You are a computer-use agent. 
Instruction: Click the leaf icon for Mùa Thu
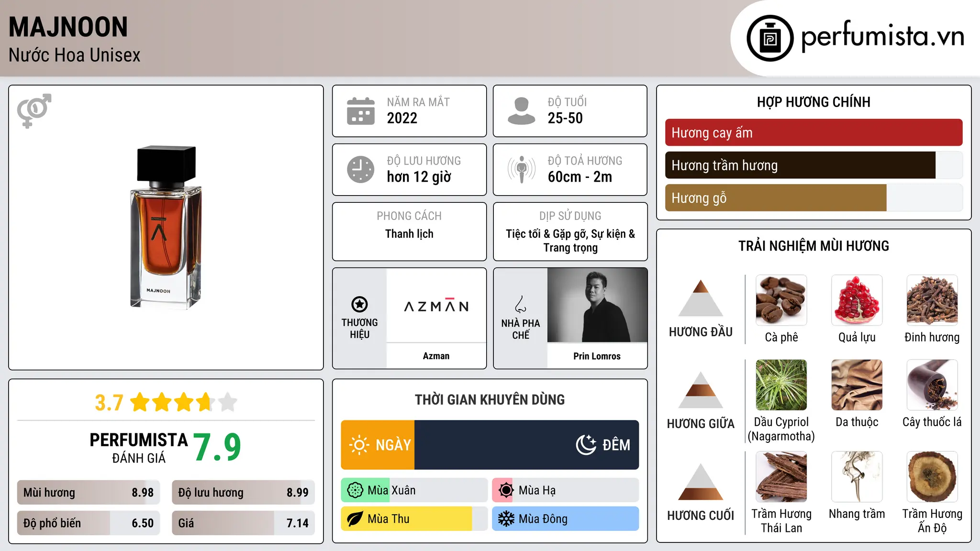tap(355, 519)
